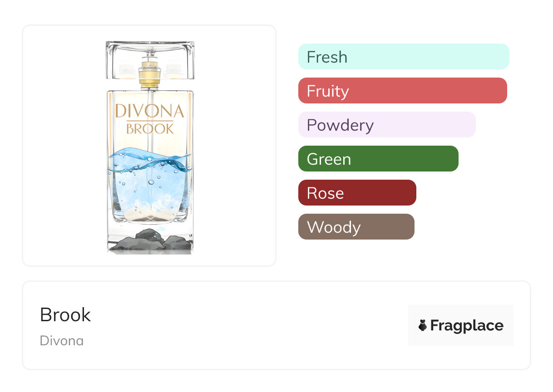Click the Powdery accord bar

(x=386, y=125)
